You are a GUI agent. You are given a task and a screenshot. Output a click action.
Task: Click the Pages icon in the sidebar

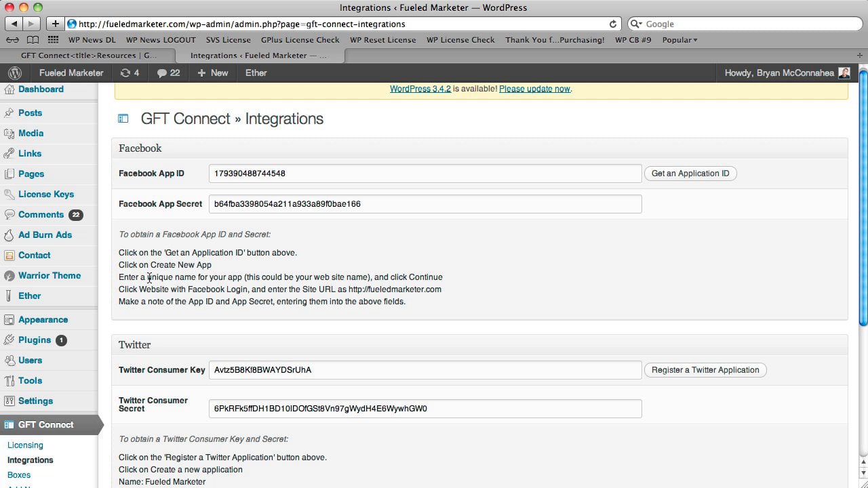[9, 174]
